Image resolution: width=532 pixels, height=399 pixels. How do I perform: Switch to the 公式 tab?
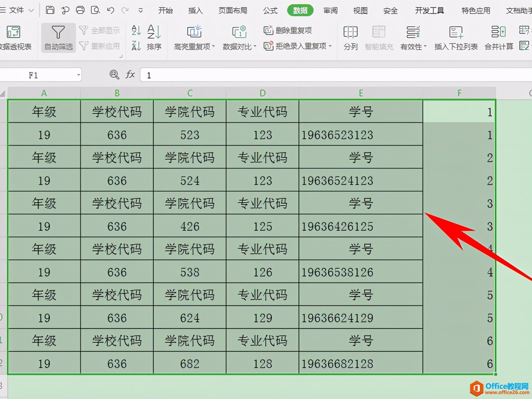270,11
